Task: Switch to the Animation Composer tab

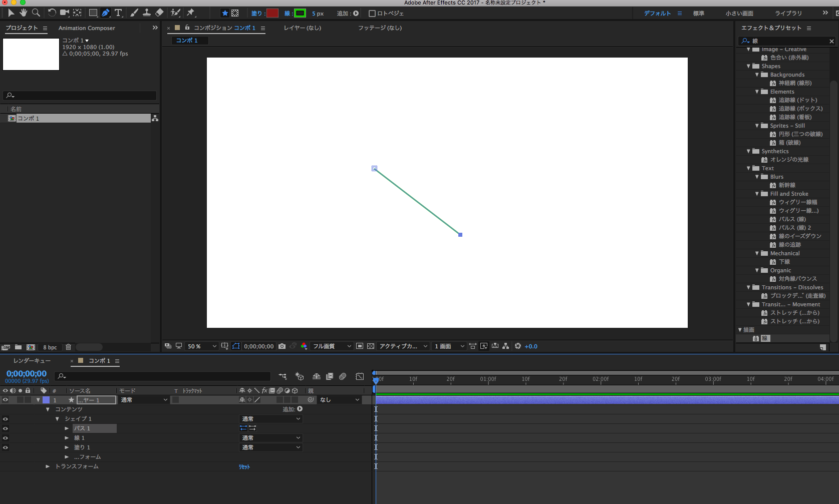Action: tap(87, 28)
